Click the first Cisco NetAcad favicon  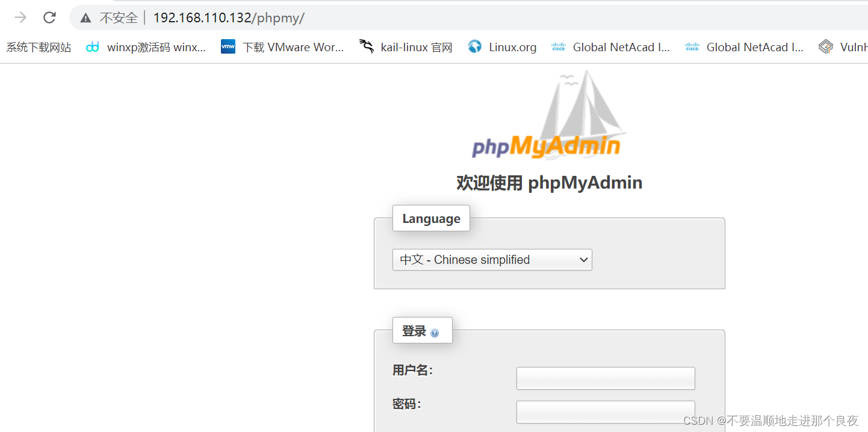point(559,47)
